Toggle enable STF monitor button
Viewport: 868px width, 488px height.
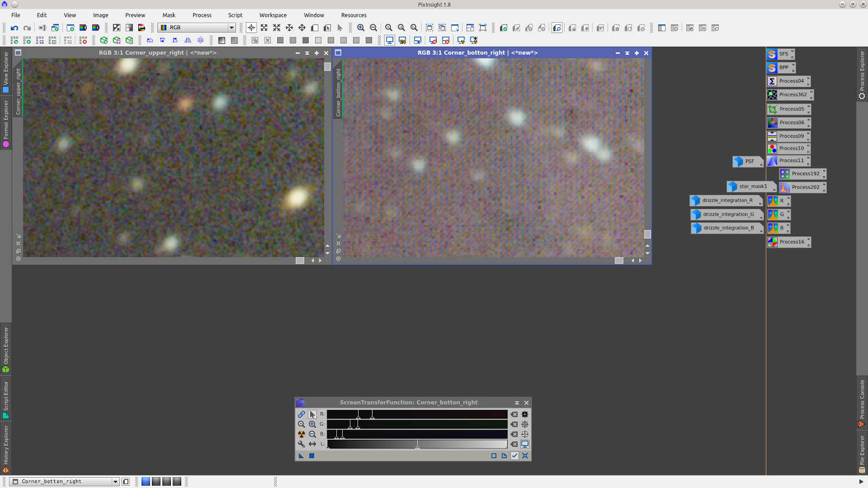pyautogui.click(x=525, y=444)
